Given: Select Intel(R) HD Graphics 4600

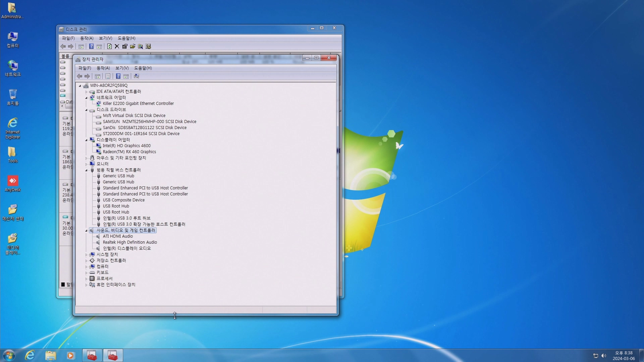Looking at the screenshot, I should 127,146.
